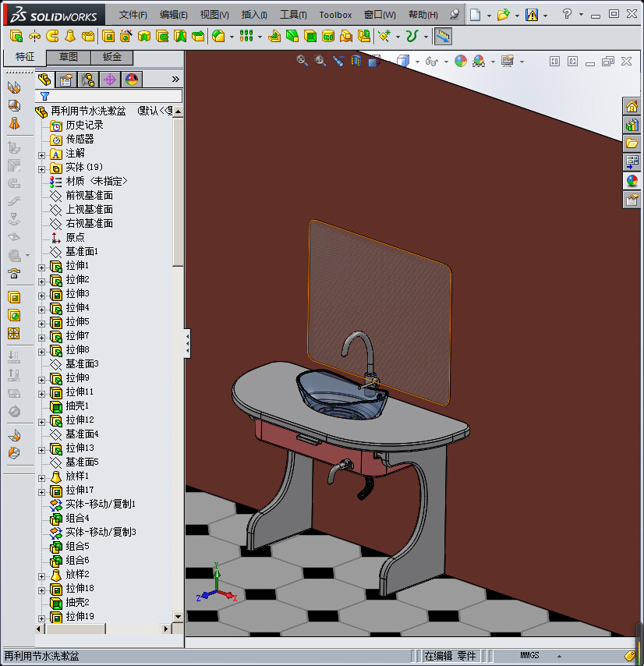Click the Apply Scene icon
Viewport: 644px width, 666px height.
pyautogui.click(x=479, y=61)
